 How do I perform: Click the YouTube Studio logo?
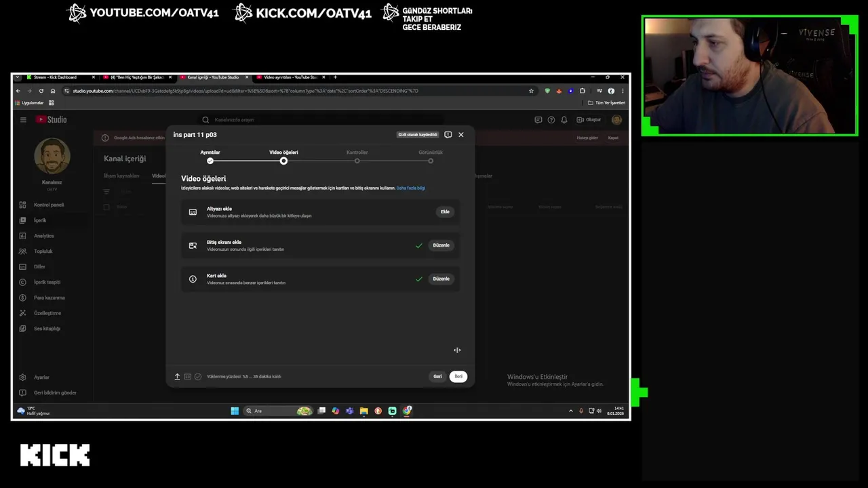(x=51, y=120)
